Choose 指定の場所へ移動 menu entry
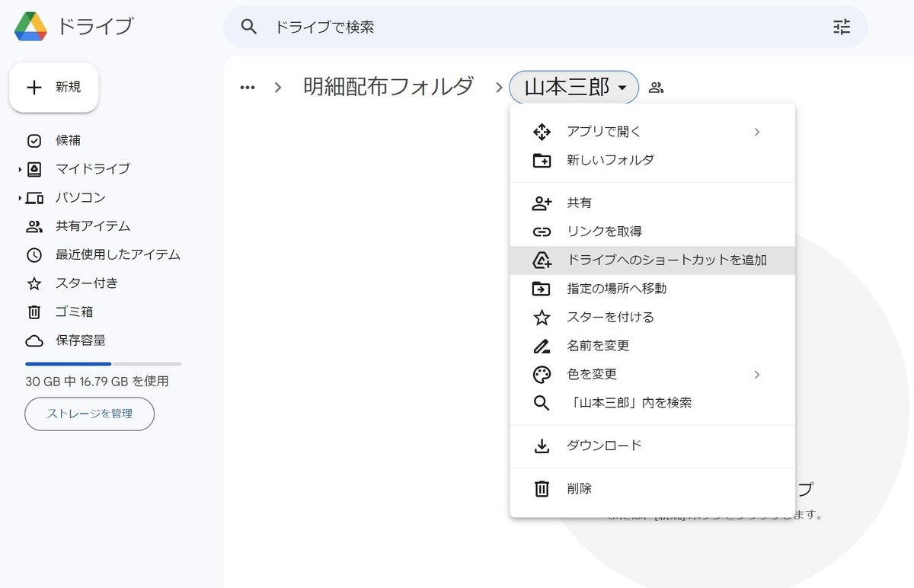The height and width of the screenshot is (588, 914). [652, 289]
